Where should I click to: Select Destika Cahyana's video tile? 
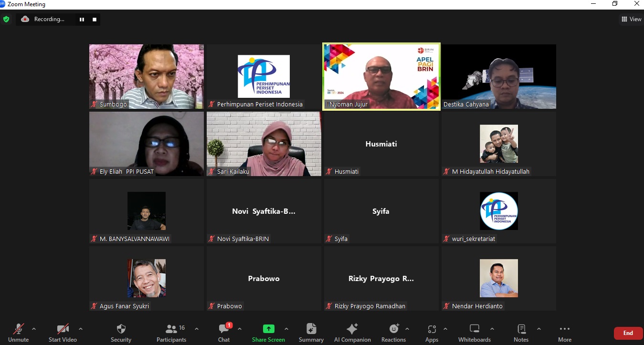point(499,76)
